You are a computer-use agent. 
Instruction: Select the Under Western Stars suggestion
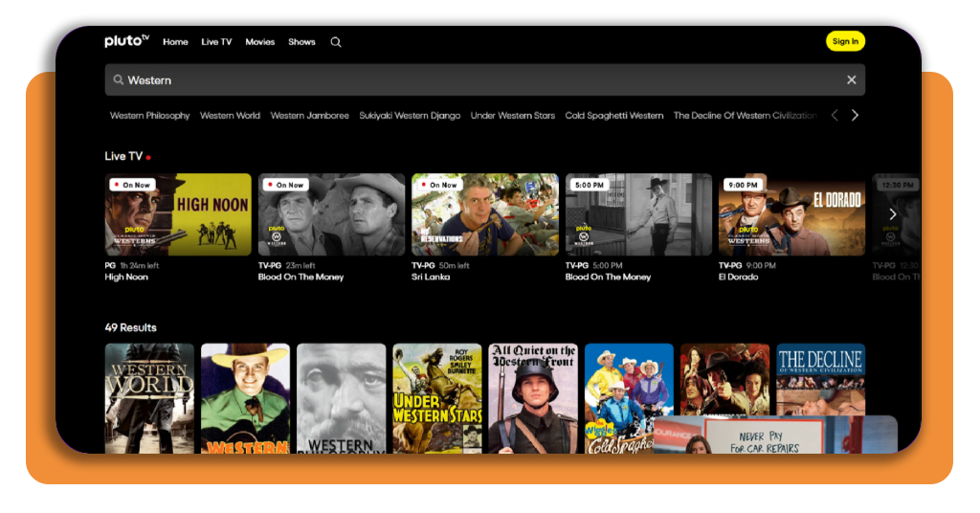click(x=513, y=116)
